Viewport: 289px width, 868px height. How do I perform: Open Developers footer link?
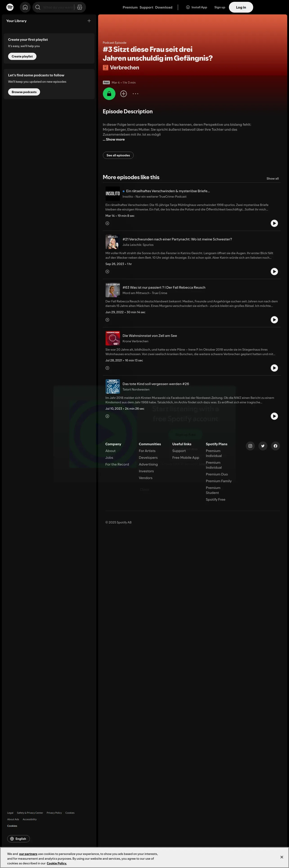click(x=148, y=458)
